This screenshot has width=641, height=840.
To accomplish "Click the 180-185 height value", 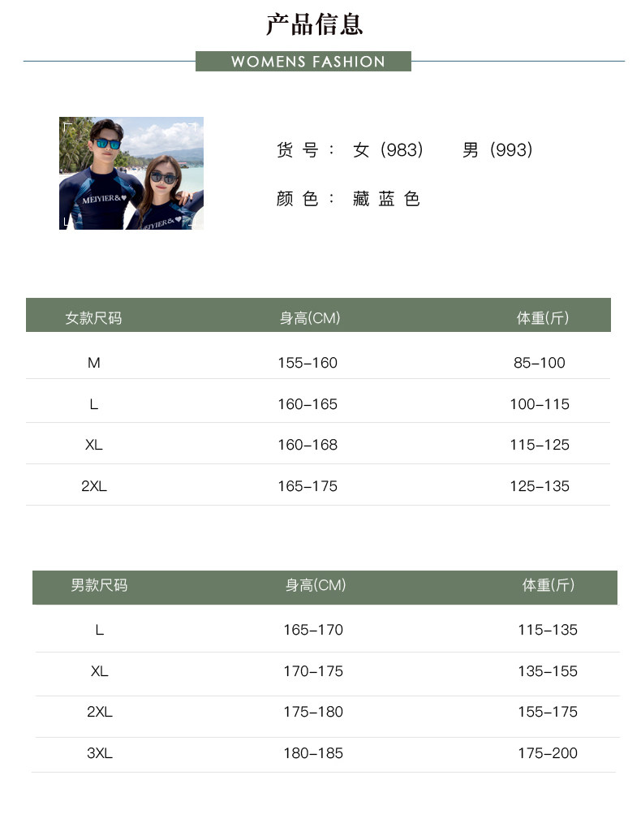I will (313, 753).
